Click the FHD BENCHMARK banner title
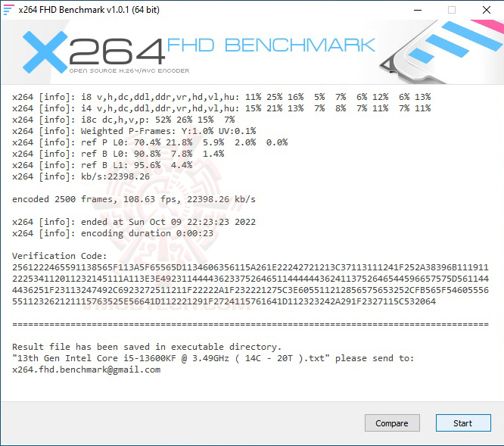This screenshot has height=446, width=504. click(x=271, y=45)
